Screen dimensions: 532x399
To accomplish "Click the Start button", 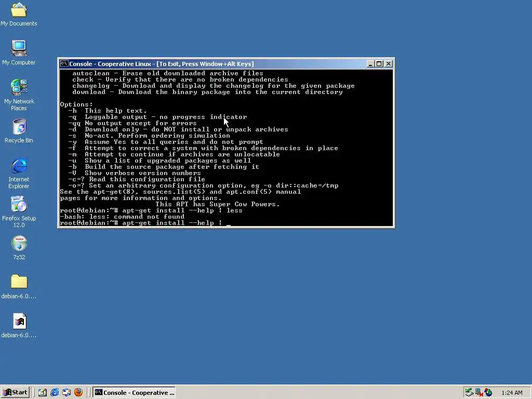I will pos(15,393).
